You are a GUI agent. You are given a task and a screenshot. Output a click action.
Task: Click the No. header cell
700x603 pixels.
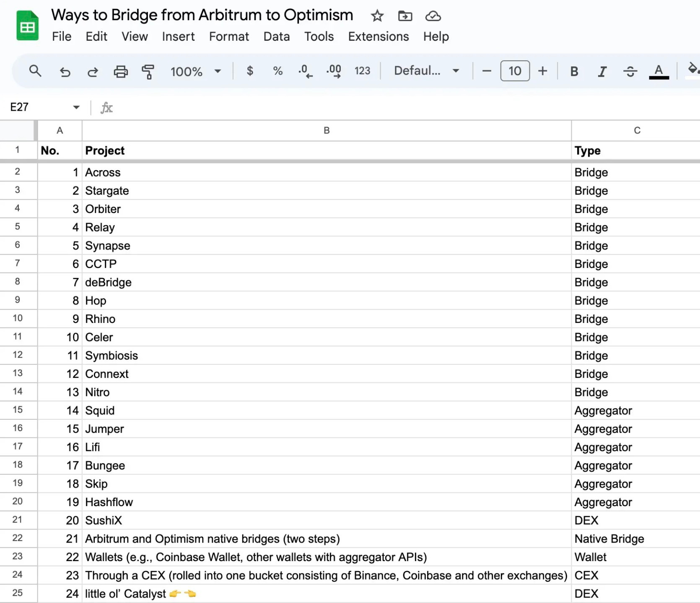pos(60,151)
